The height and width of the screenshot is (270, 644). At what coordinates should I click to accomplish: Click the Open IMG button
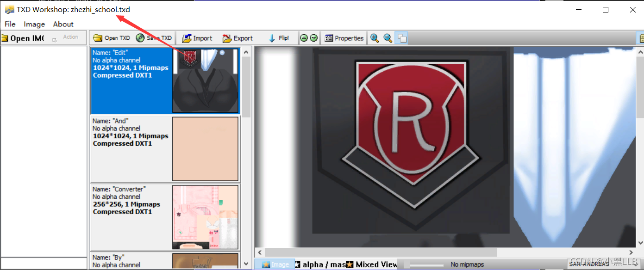[x=23, y=38]
